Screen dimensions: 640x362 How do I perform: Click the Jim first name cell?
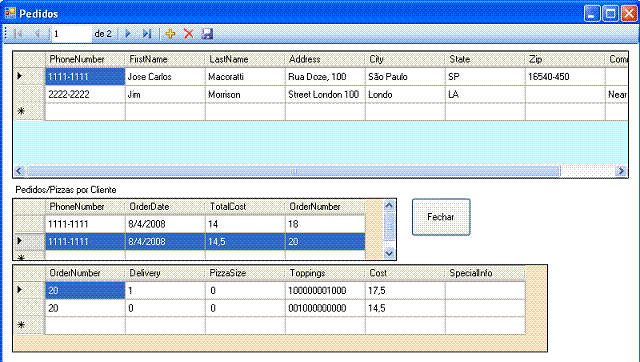click(x=165, y=94)
